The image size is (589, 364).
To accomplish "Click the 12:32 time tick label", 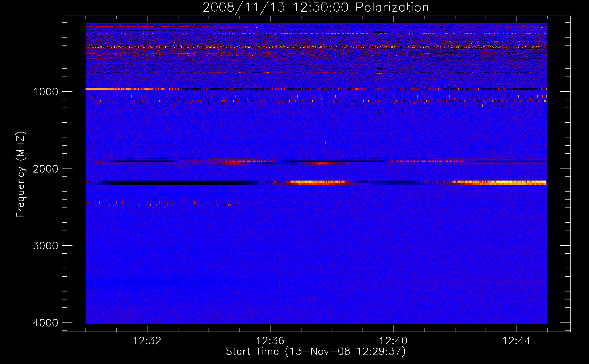I will point(147,341).
